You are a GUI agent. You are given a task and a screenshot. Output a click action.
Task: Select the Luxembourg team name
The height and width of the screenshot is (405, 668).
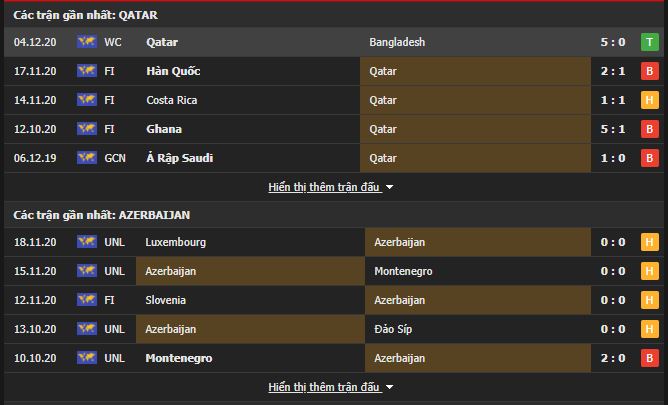(176, 242)
